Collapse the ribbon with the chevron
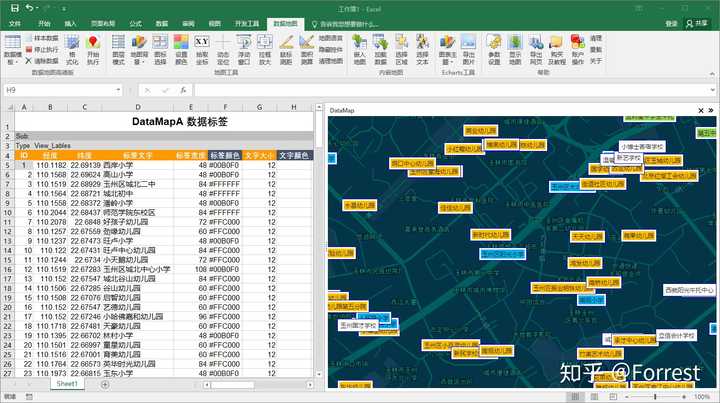 (x=712, y=73)
